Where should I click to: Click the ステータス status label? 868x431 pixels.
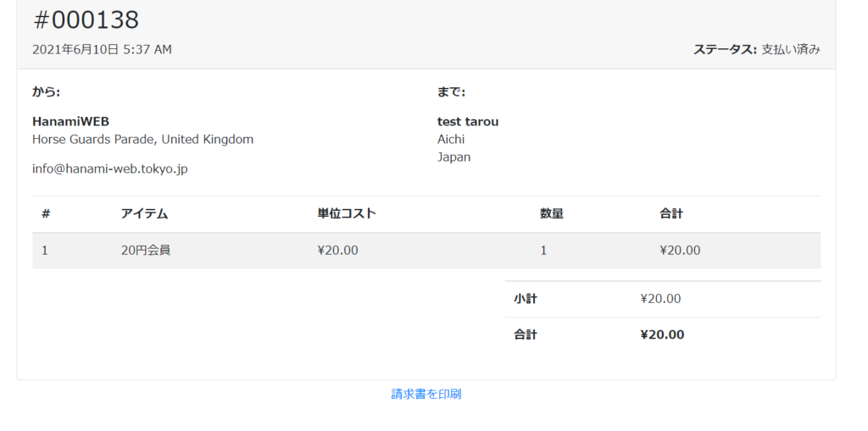[x=725, y=50]
